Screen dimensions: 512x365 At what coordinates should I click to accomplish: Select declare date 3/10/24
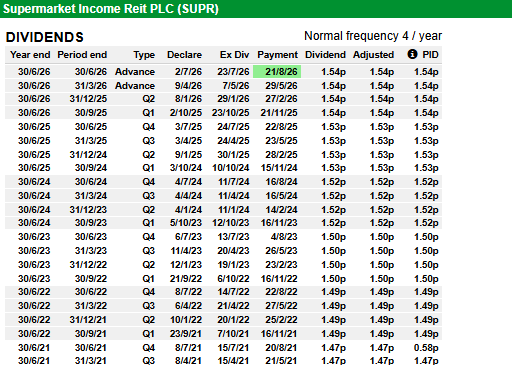186,168
